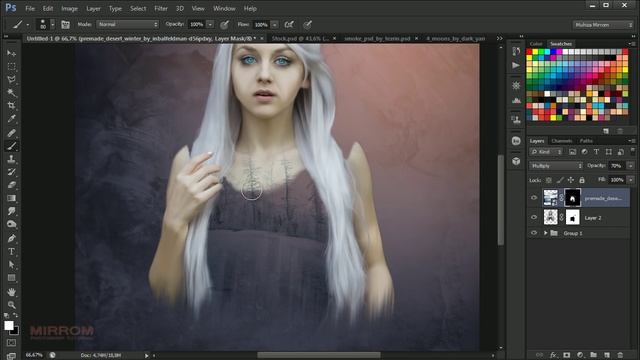Open the Brush Preset picker arrow
Screen dimensions: 640x360
pos(53,24)
